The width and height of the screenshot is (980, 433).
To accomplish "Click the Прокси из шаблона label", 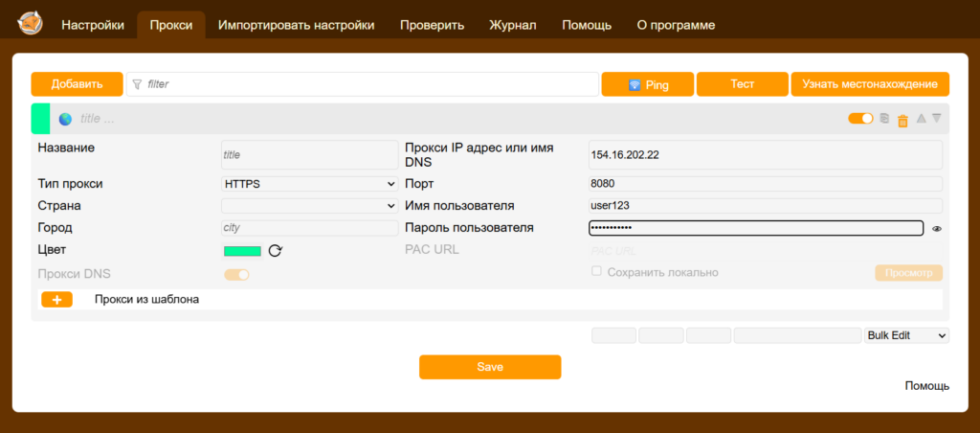I will (x=146, y=300).
